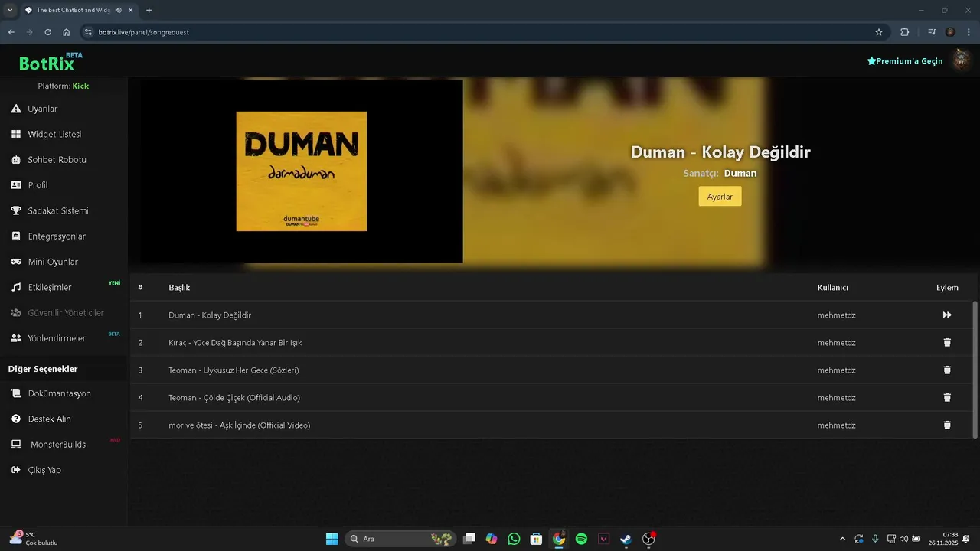Open Windows Start menu
980x551 pixels.
tap(332, 539)
